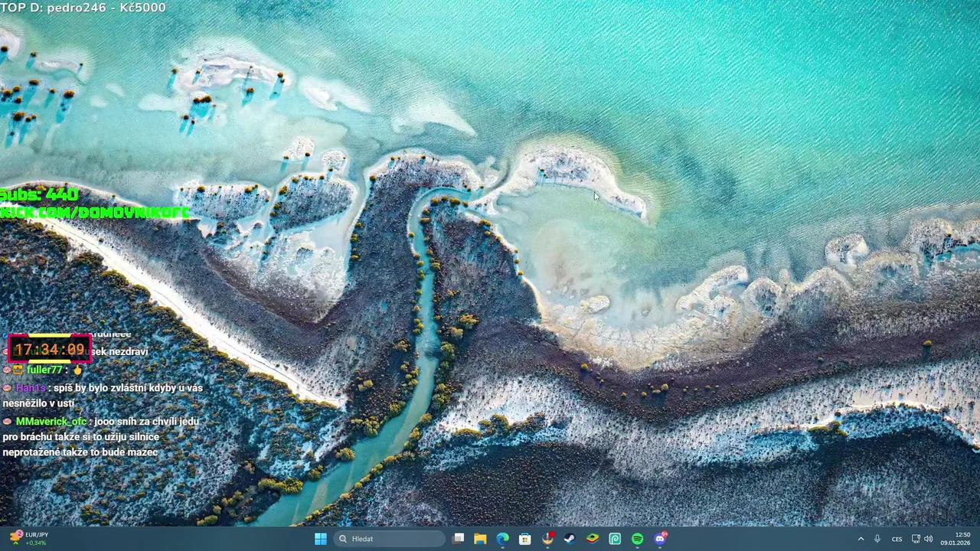
Task: Open BlueStacks from the taskbar
Action: (x=593, y=539)
